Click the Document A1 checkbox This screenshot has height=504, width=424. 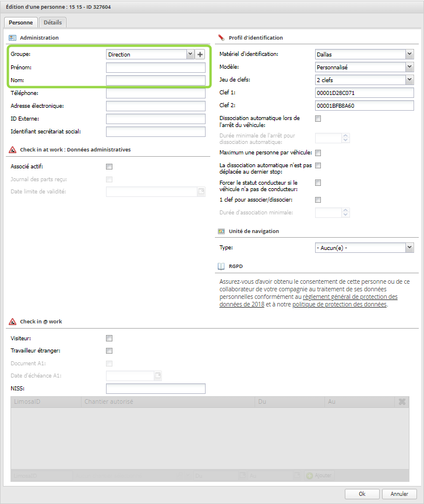coord(109,364)
